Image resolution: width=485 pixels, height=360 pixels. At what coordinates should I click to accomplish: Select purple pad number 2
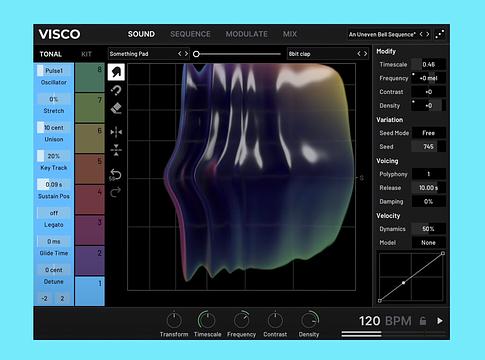point(90,261)
